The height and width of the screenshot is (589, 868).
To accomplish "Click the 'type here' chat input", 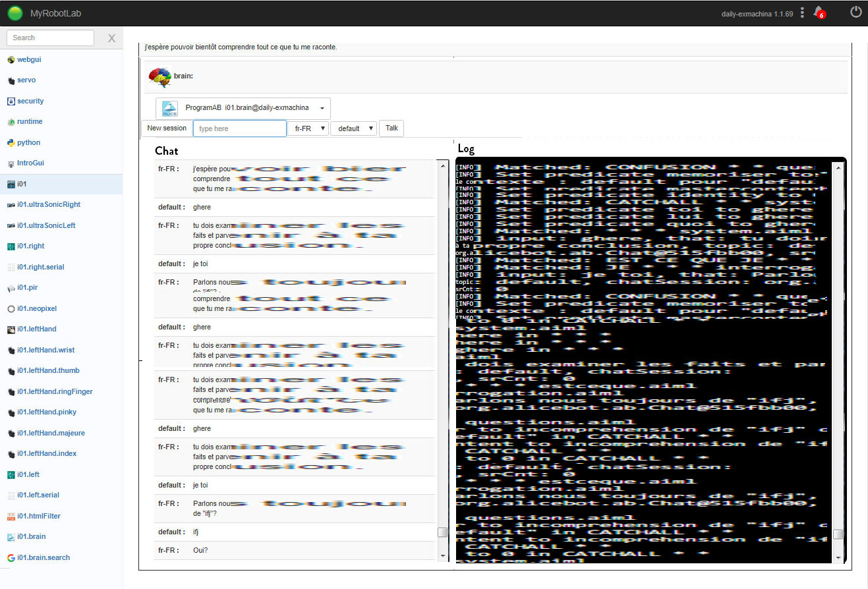I will (240, 128).
